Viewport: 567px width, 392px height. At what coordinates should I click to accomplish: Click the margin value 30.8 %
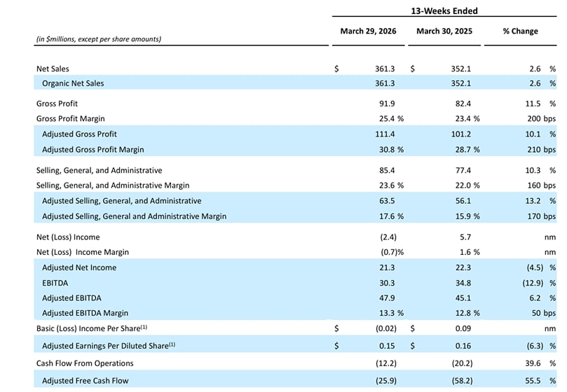[391, 150]
